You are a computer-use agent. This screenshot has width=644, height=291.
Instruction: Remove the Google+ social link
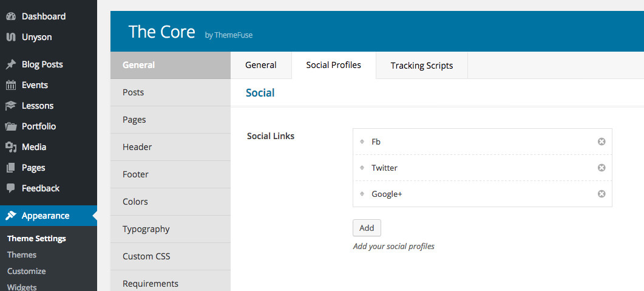pyautogui.click(x=602, y=194)
